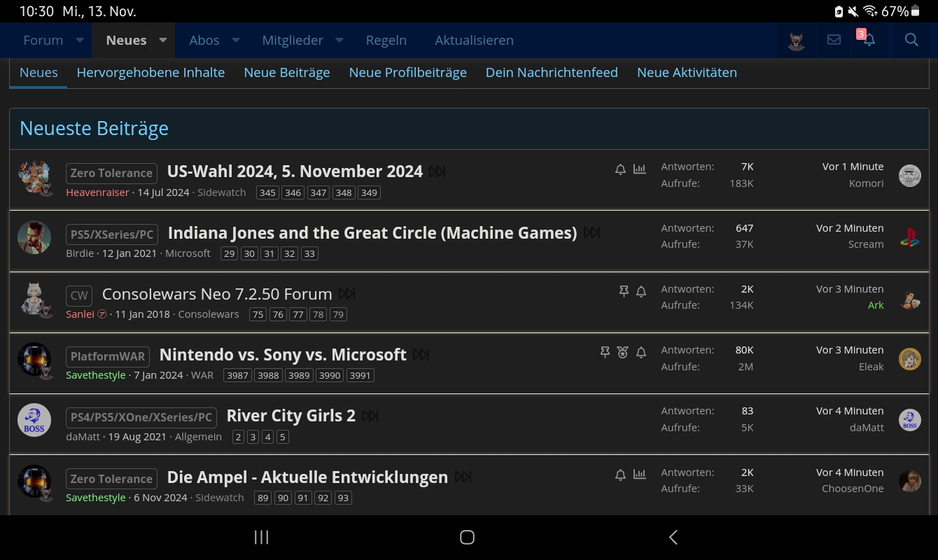The height and width of the screenshot is (560, 938).
Task: Go to page 3991 of Nintendo vs. Sony thread
Action: pyautogui.click(x=360, y=375)
